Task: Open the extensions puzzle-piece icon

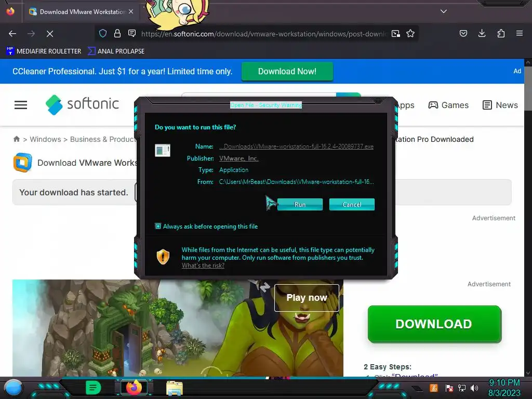Action: 501,33
